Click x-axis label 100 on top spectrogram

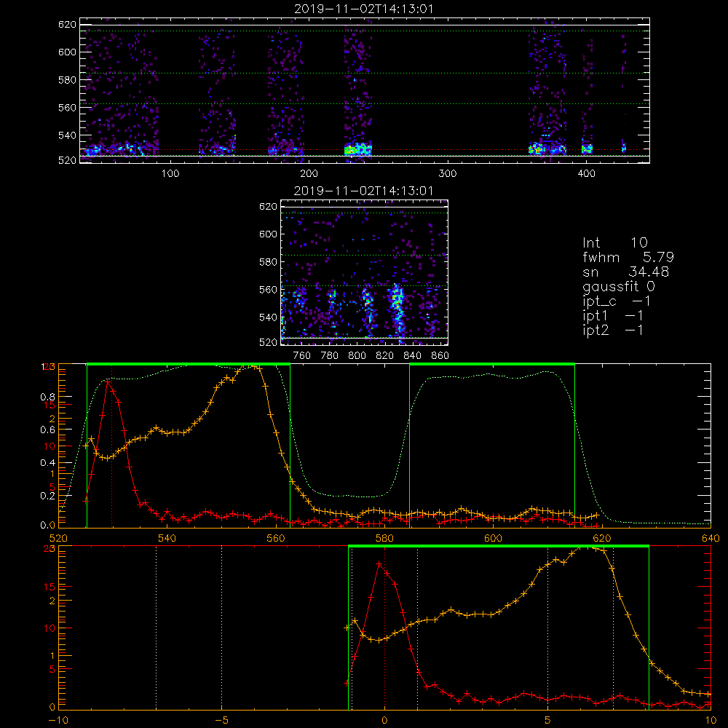point(170,173)
